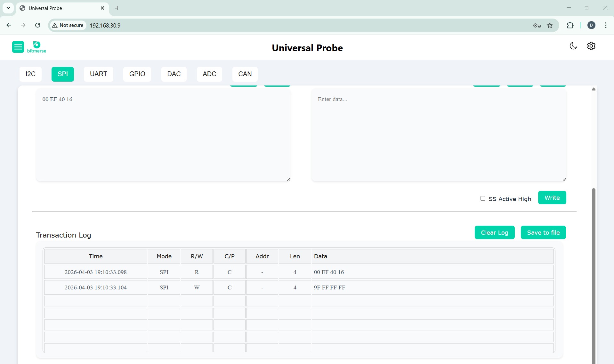Switch to the CAN tab
Image resolution: width=614 pixels, height=364 pixels.
tap(245, 74)
